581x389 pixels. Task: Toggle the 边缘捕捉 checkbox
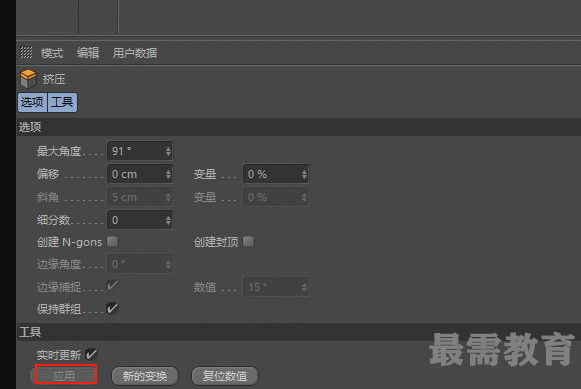pos(112,285)
